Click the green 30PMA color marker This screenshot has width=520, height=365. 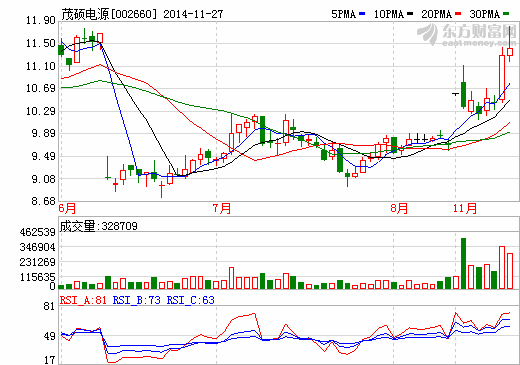click(506, 14)
